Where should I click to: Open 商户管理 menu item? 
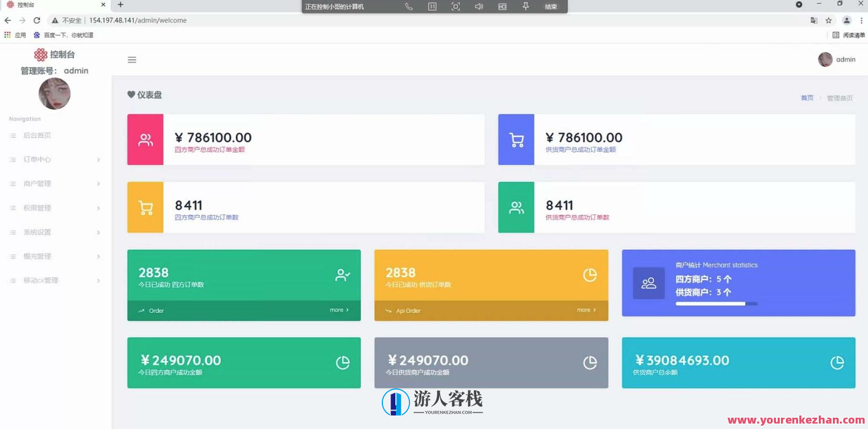tap(37, 184)
